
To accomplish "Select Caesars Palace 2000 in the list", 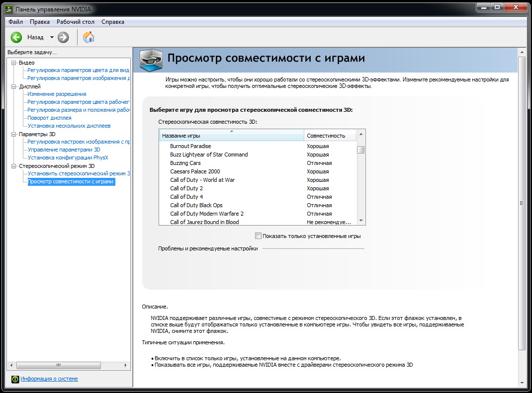I will coord(258,171).
